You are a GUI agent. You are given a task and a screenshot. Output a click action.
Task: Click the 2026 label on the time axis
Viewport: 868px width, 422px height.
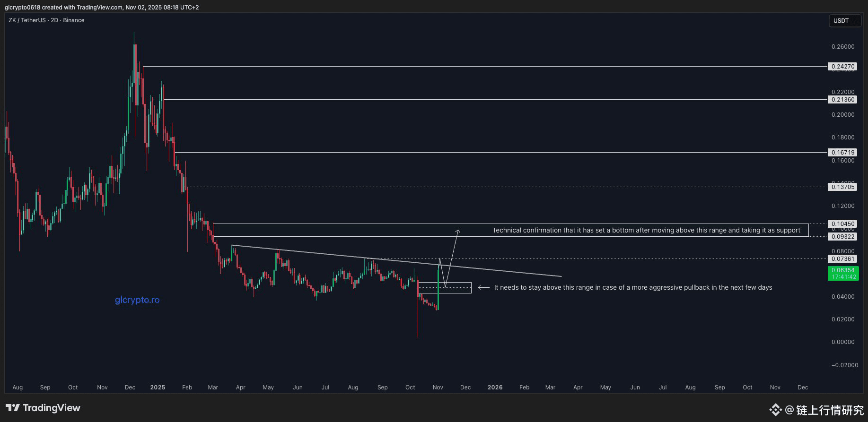click(495, 388)
